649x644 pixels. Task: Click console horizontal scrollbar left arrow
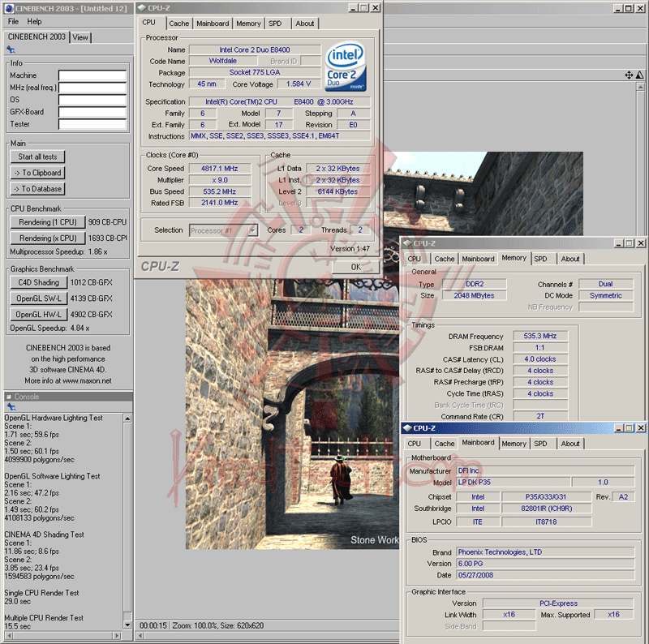pyautogui.click(x=9, y=635)
